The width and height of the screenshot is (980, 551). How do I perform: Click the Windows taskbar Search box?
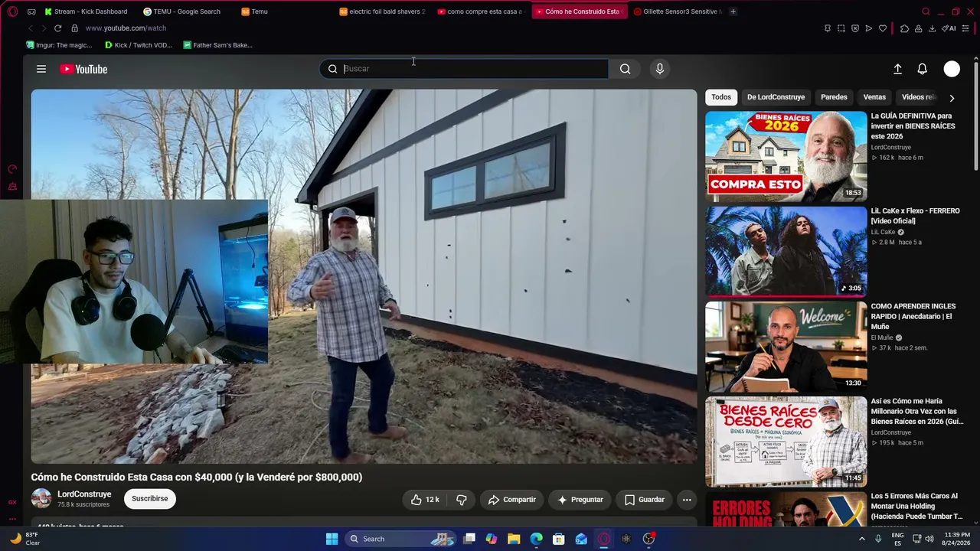click(400, 539)
